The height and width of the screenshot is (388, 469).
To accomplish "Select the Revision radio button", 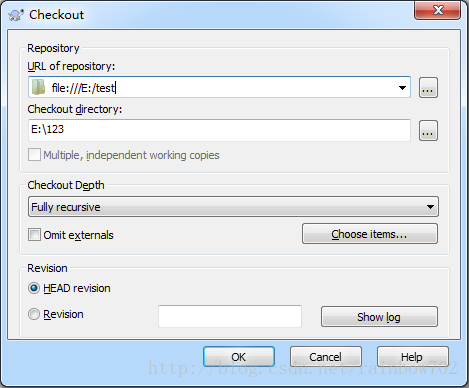I will (x=34, y=314).
